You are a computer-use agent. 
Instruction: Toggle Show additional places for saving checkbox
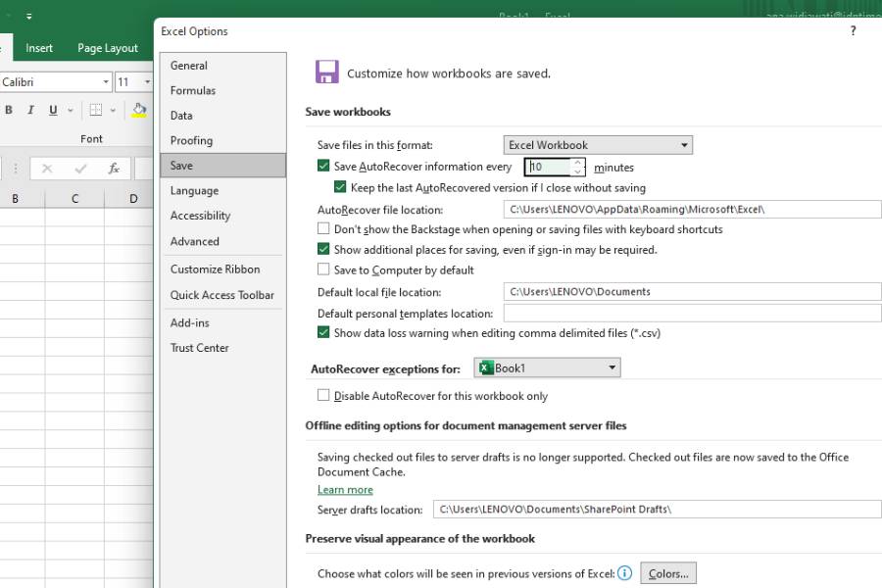(323, 249)
